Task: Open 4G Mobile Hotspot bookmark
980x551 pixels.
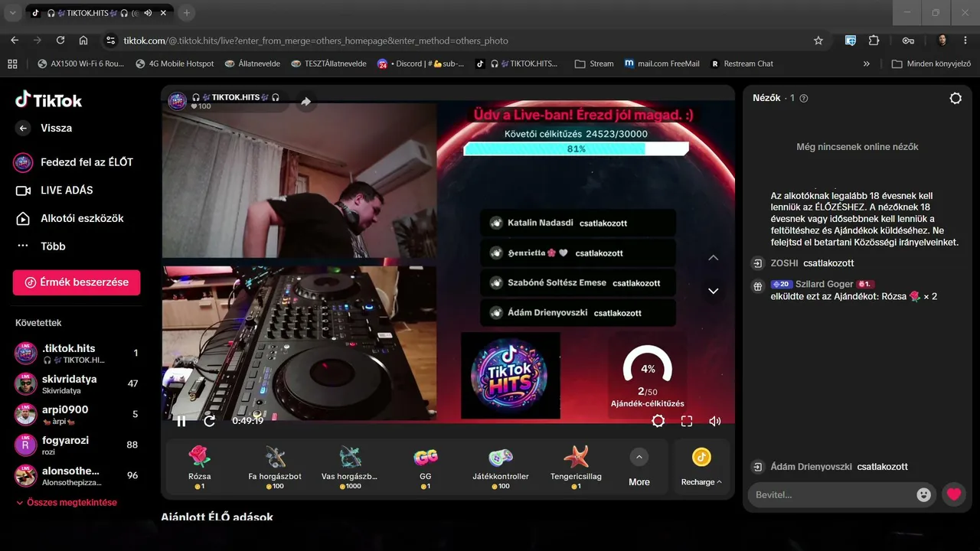Action: pyautogui.click(x=175, y=64)
